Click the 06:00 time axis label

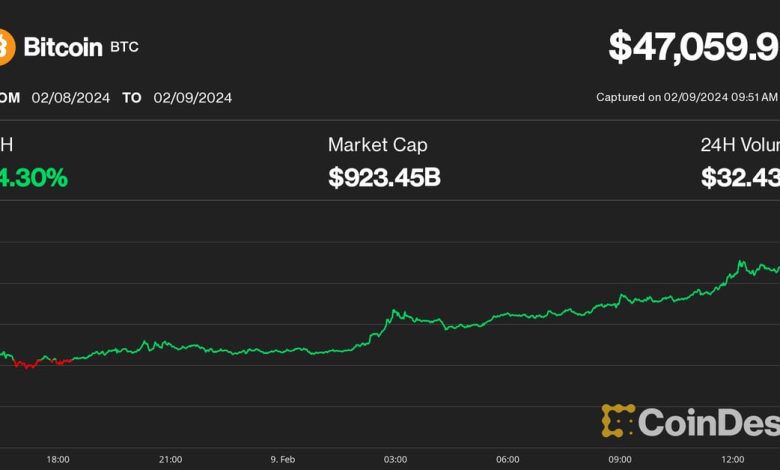[508, 459]
